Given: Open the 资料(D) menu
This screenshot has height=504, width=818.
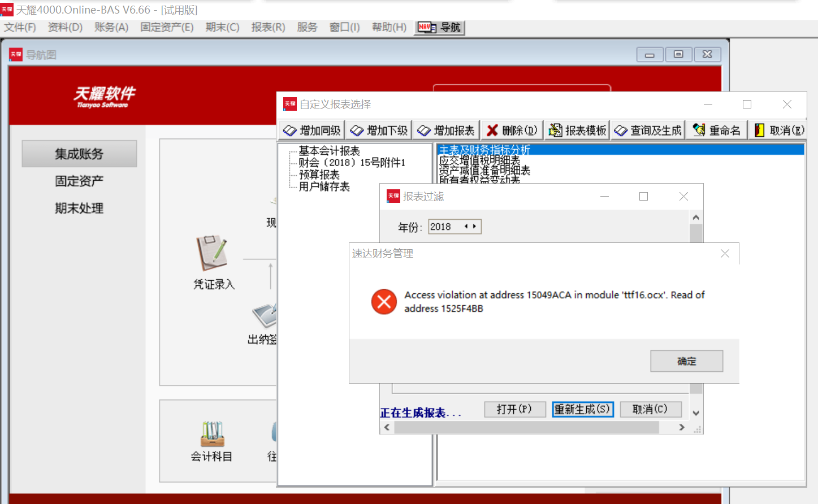Looking at the screenshot, I should (65, 27).
